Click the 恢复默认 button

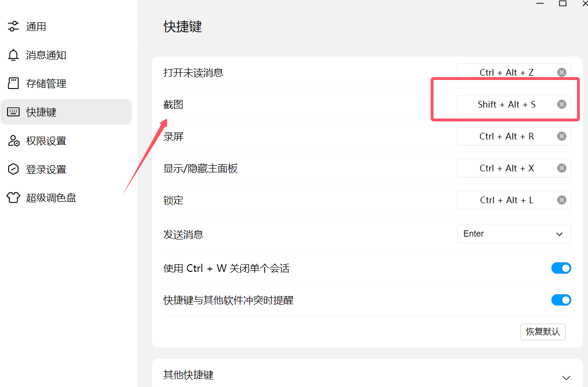click(x=543, y=332)
